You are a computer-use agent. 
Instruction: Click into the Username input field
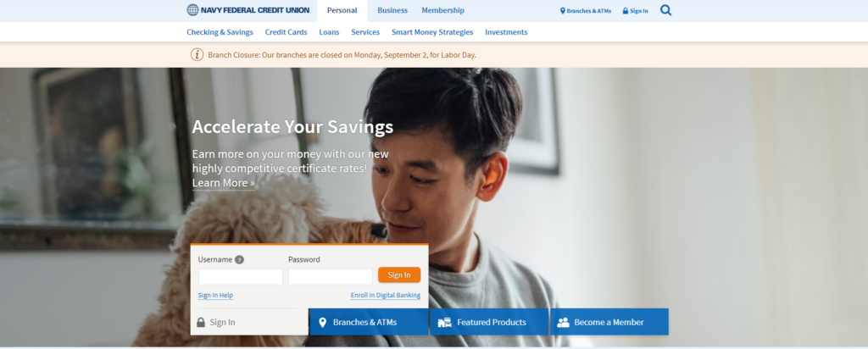coord(240,276)
